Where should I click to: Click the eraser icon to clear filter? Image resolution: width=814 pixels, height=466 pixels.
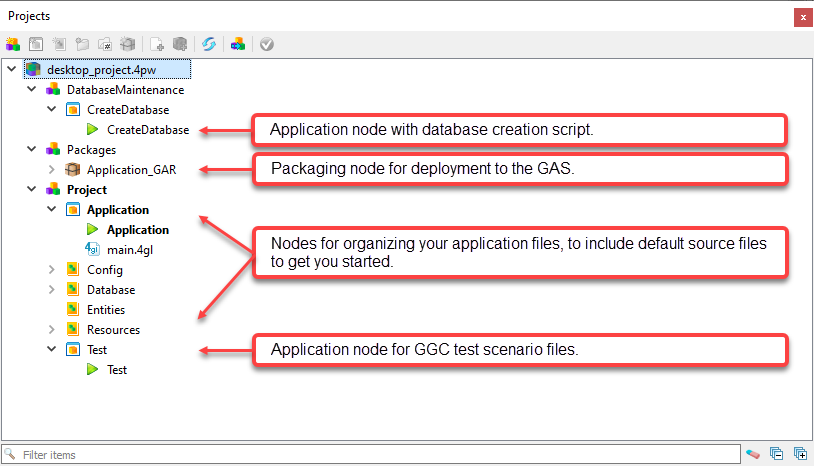point(753,455)
